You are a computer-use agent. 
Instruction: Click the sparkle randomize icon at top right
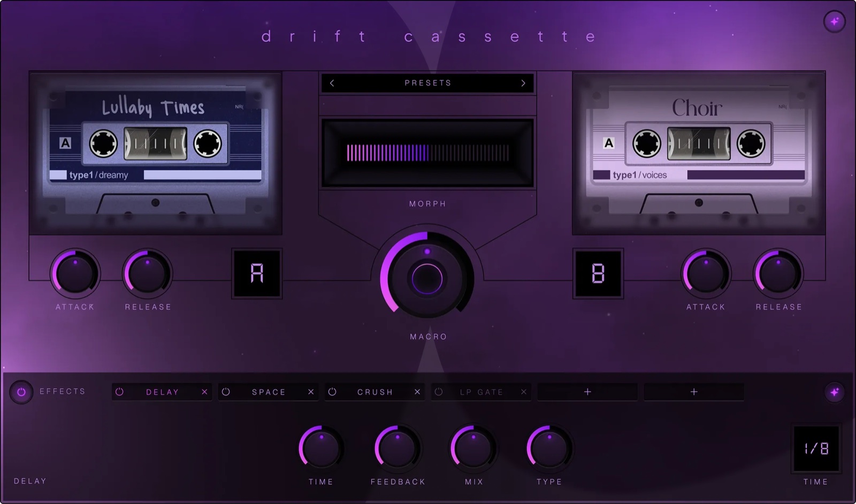click(x=834, y=22)
